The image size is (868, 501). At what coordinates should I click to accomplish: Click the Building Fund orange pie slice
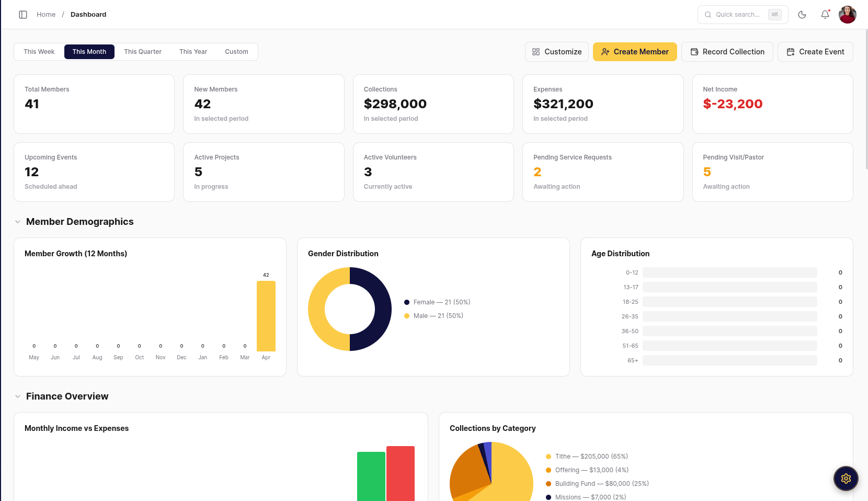coord(469,473)
